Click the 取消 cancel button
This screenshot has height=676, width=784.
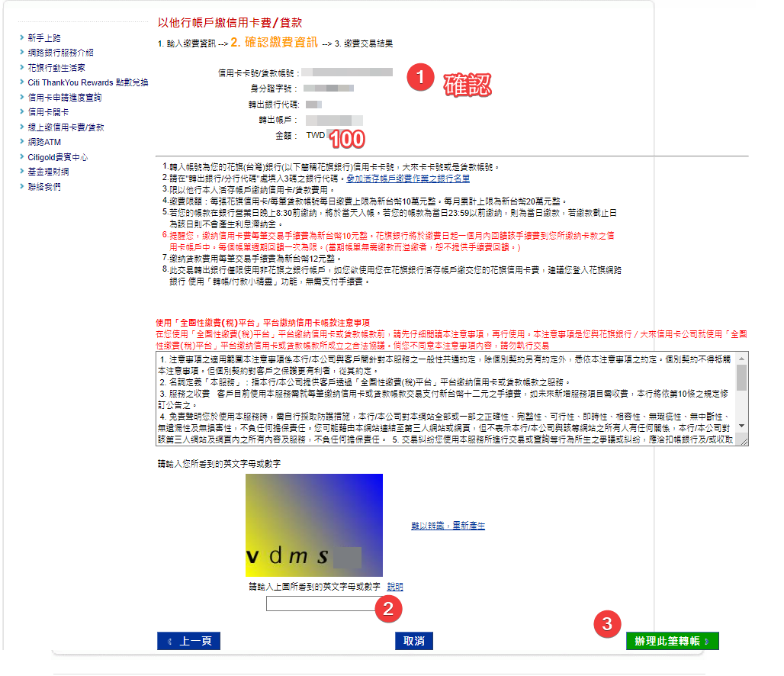(414, 641)
